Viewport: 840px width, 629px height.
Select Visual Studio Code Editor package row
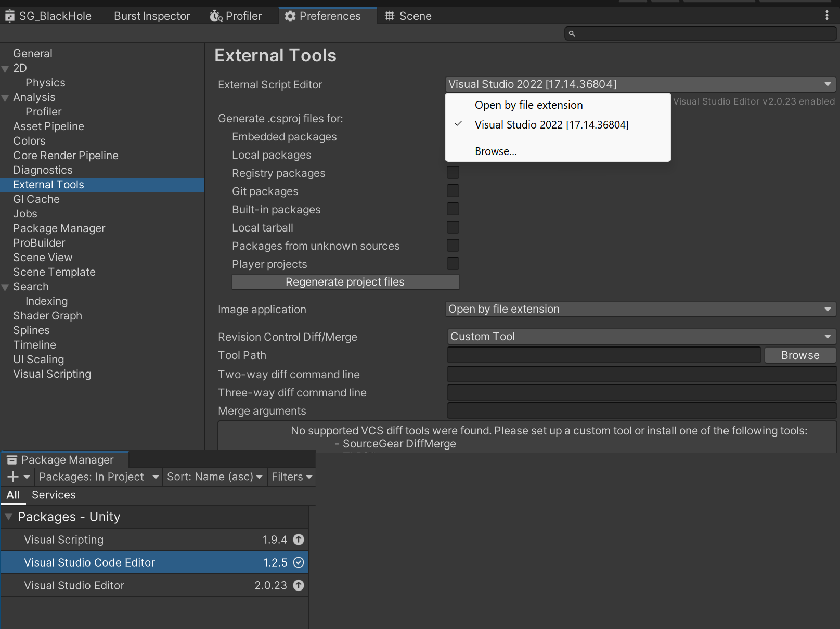[x=154, y=562]
